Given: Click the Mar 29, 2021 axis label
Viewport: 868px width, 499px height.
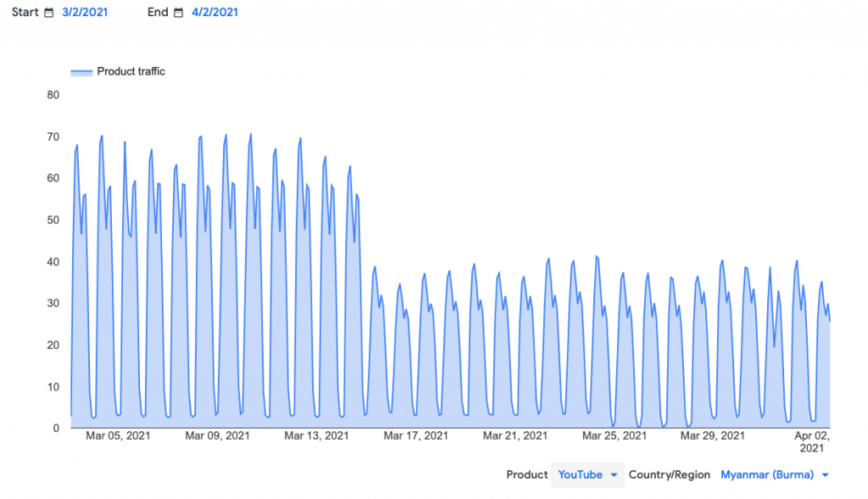Looking at the screenshot, I should pos(712,436).
